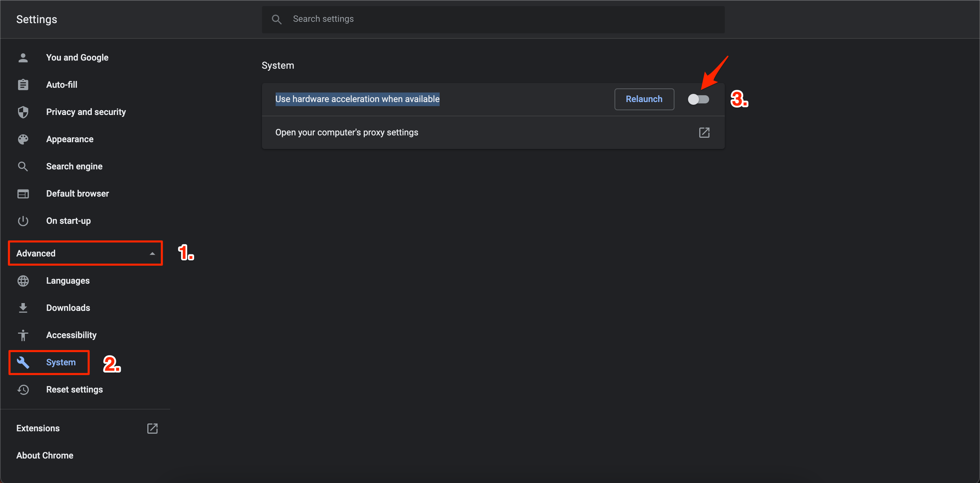
Task: Click the On start-up power icon
Action: tap(23, 220)
